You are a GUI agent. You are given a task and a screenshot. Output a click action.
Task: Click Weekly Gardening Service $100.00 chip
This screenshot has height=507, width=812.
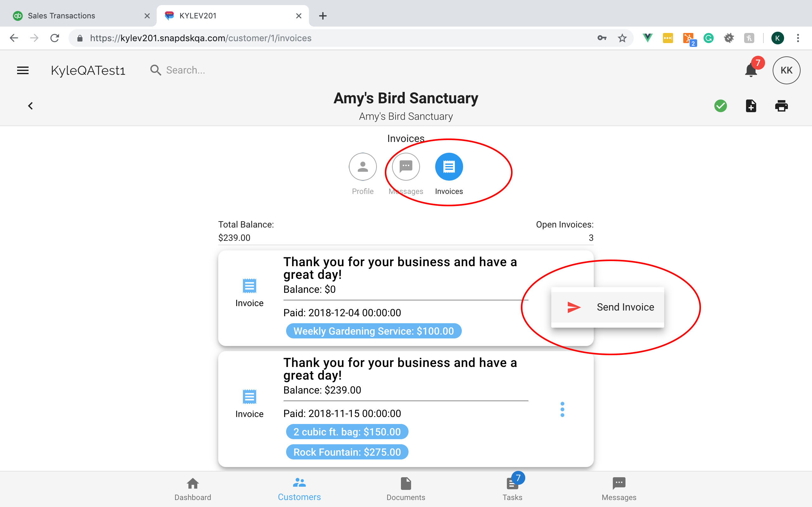coord(373,331)
